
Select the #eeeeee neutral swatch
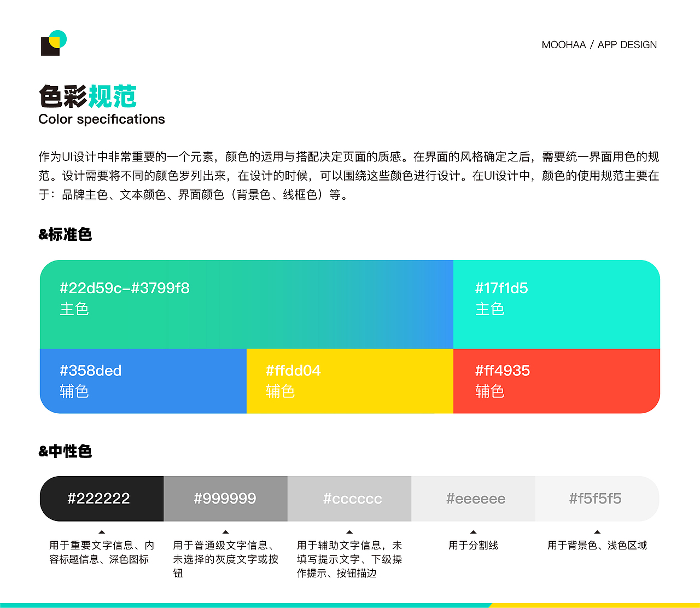[473, 499]
